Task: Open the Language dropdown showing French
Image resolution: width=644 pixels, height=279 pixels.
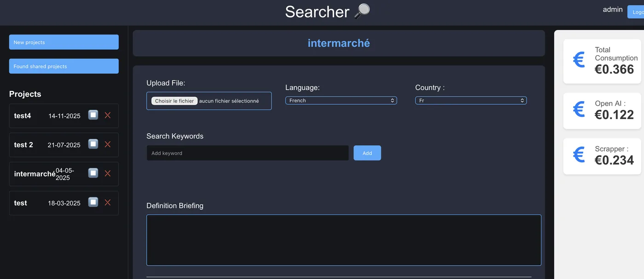Action: tap(341, 100)
